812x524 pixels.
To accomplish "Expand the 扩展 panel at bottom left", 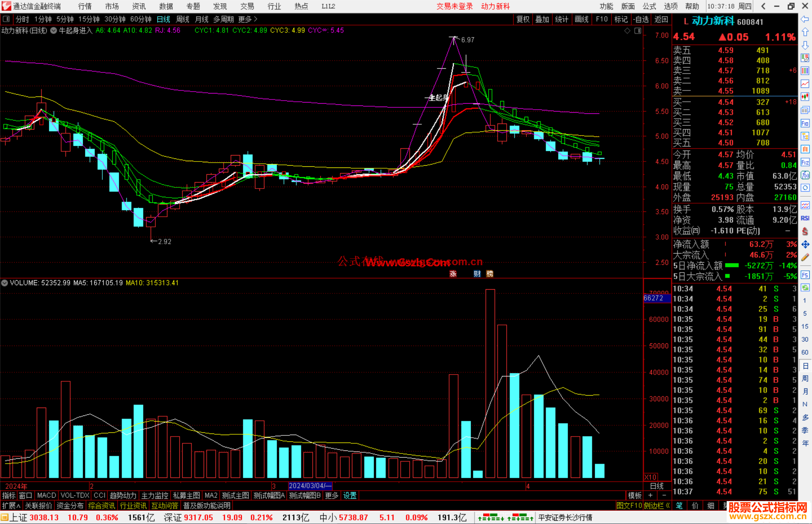I will point(11,506).
